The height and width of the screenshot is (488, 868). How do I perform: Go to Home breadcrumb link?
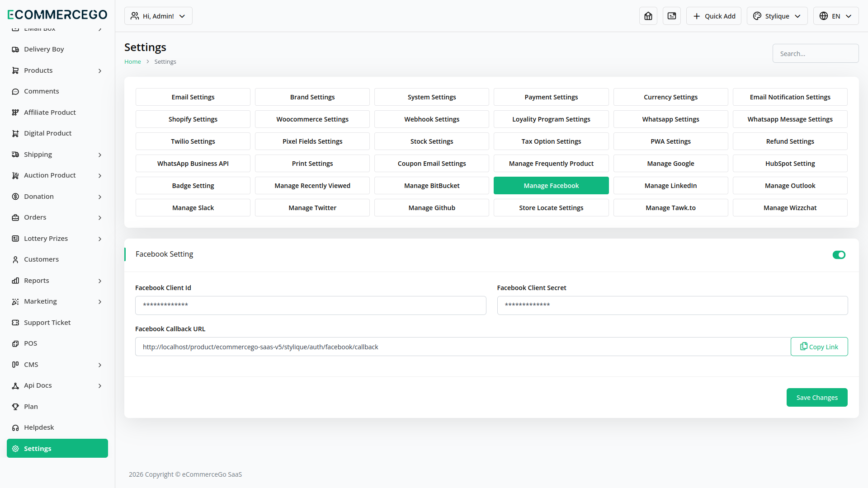[132, 61]
